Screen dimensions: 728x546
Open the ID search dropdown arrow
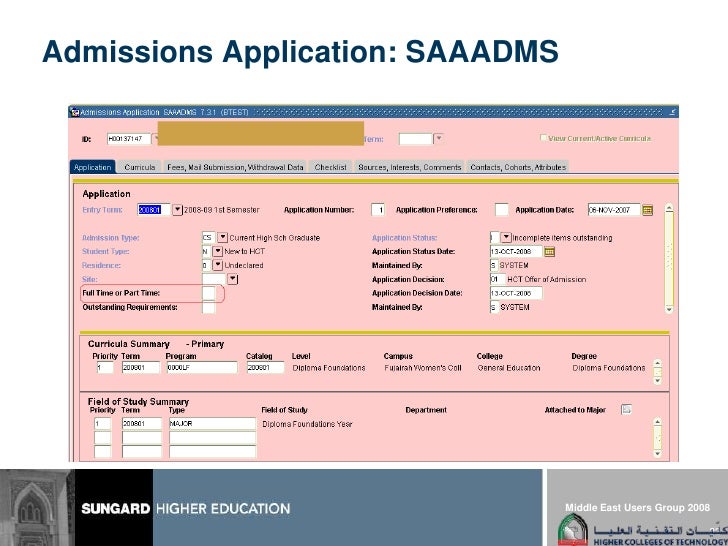click(x=156, y=138)
